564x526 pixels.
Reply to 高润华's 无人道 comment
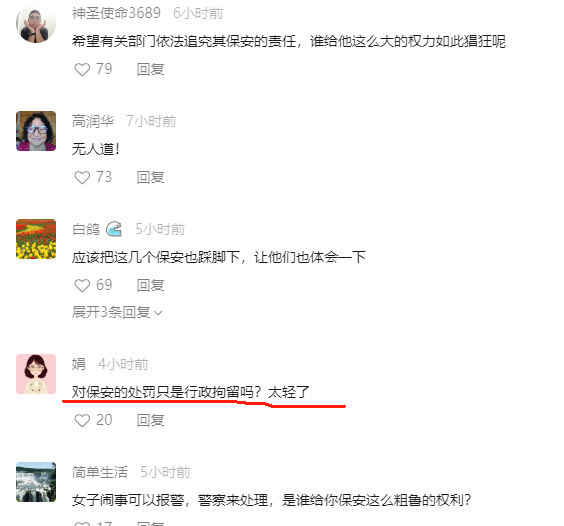151,177
